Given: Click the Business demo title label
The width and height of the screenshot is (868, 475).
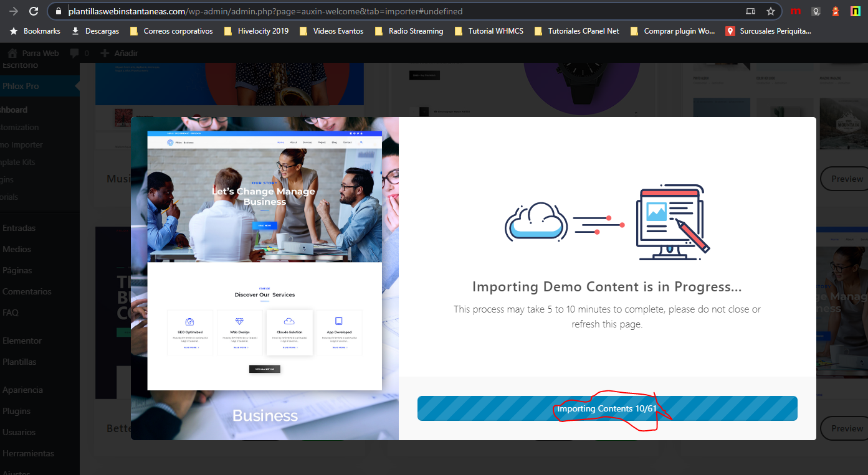Looking at the screenshot, I should (265, 415).
